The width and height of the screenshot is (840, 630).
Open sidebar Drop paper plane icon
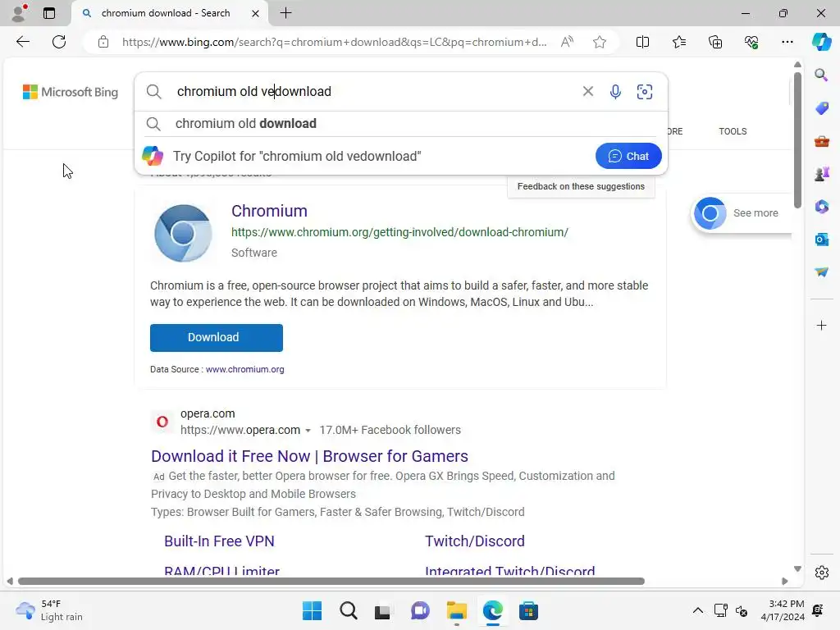tap(821, 272)
